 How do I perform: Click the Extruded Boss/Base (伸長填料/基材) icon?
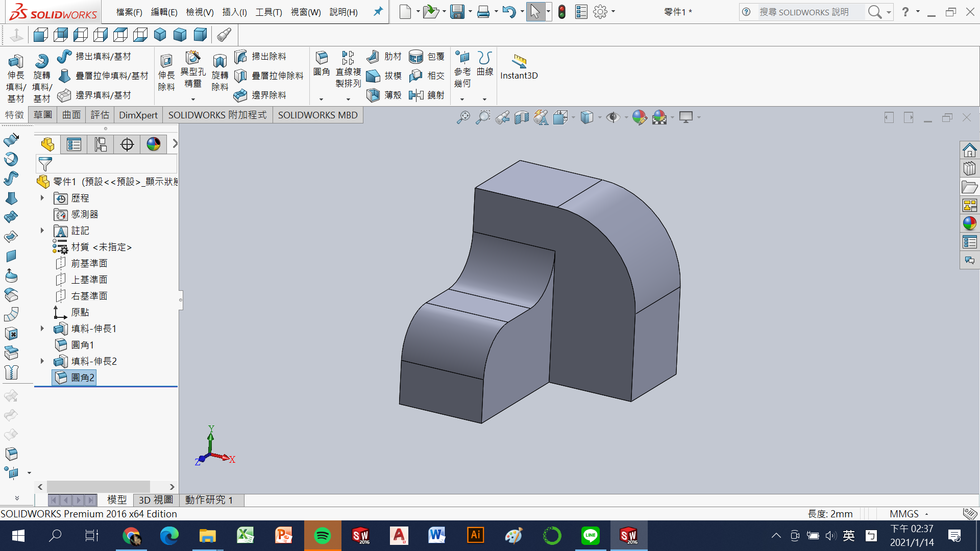tap(15, 62)
